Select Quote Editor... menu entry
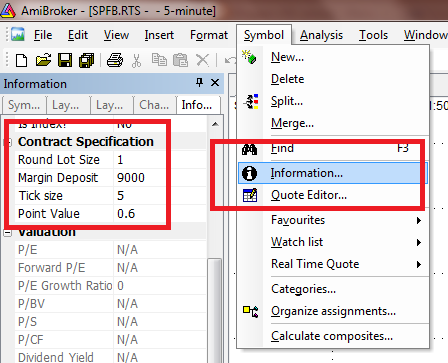Screen dimensions: 448x363 coord(333,195)
